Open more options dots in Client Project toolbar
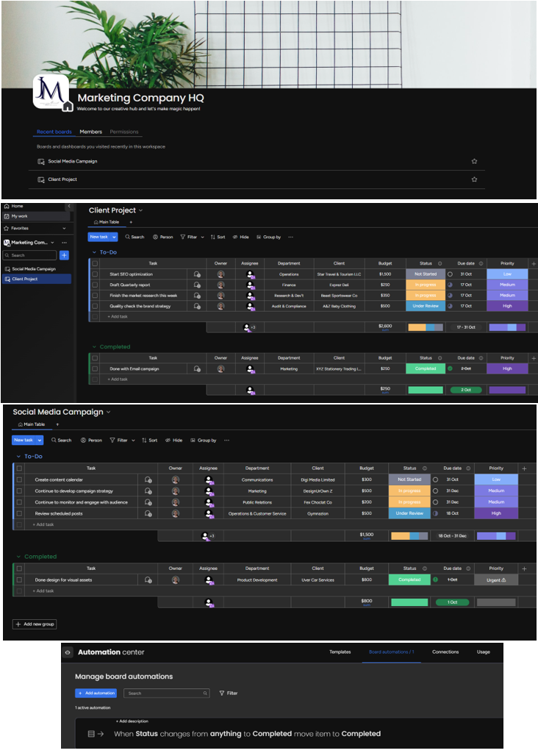The height and width of the screenshot is (756, 538). coord(290,238)
